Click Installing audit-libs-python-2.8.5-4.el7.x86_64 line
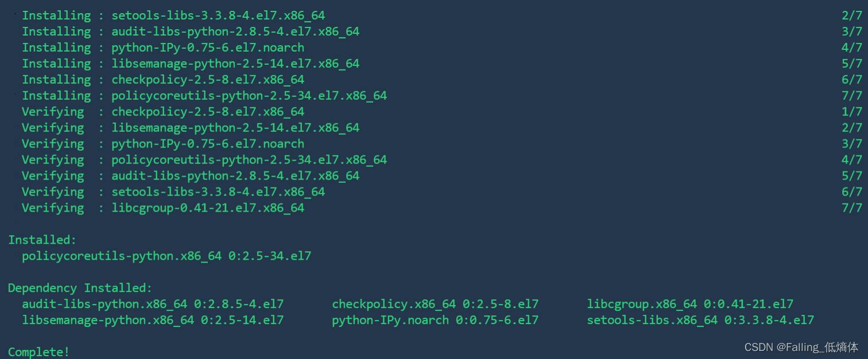 pos(191,32)
